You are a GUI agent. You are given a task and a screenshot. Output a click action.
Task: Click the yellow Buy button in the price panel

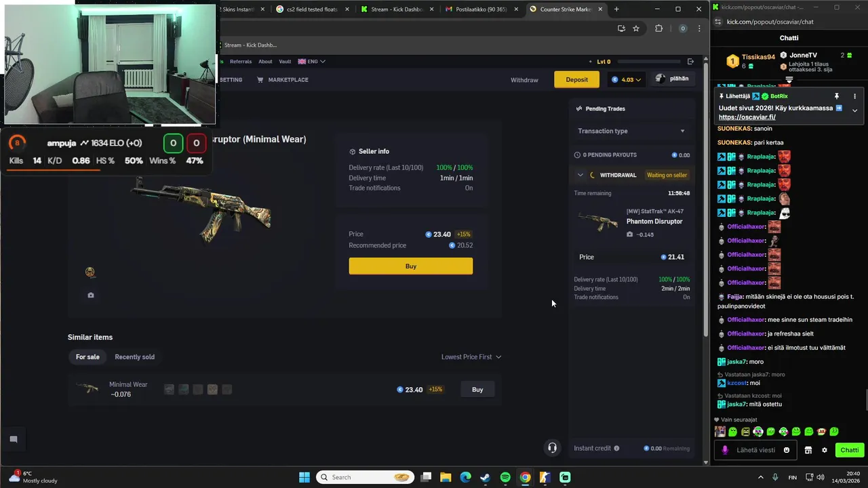(x=411, y=266)
